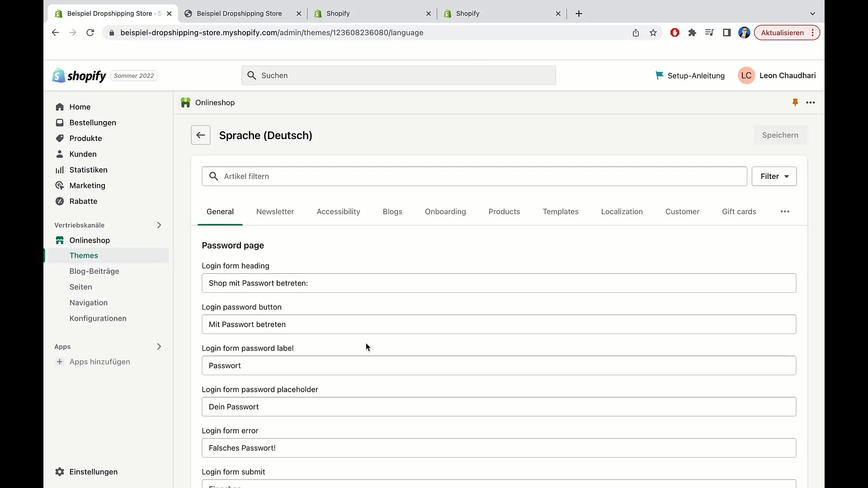Click plus icon beside Apps hinzufügen
The width and height of the screenshot is (868, 488).
click(x=60, y=361)
